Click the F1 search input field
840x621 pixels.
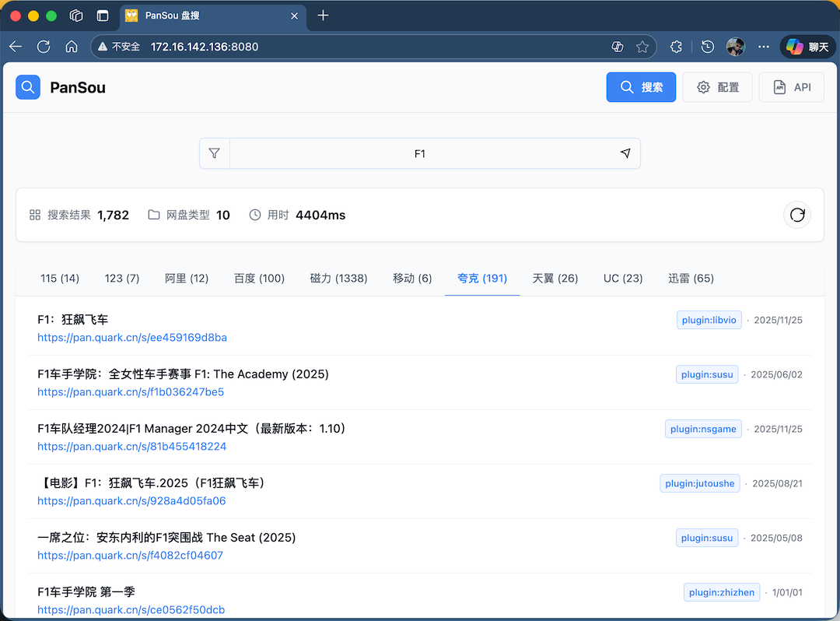(x=420, y=153)
